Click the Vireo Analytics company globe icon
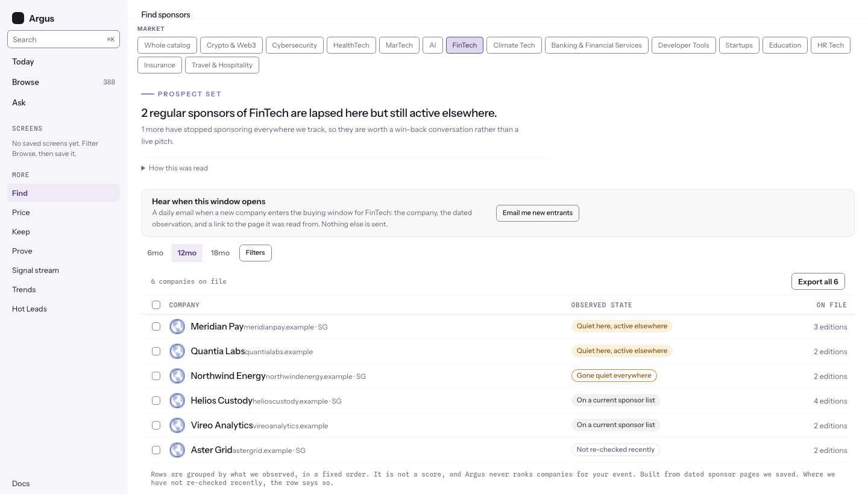Screen dimensions: 868x494 point(177,425)
